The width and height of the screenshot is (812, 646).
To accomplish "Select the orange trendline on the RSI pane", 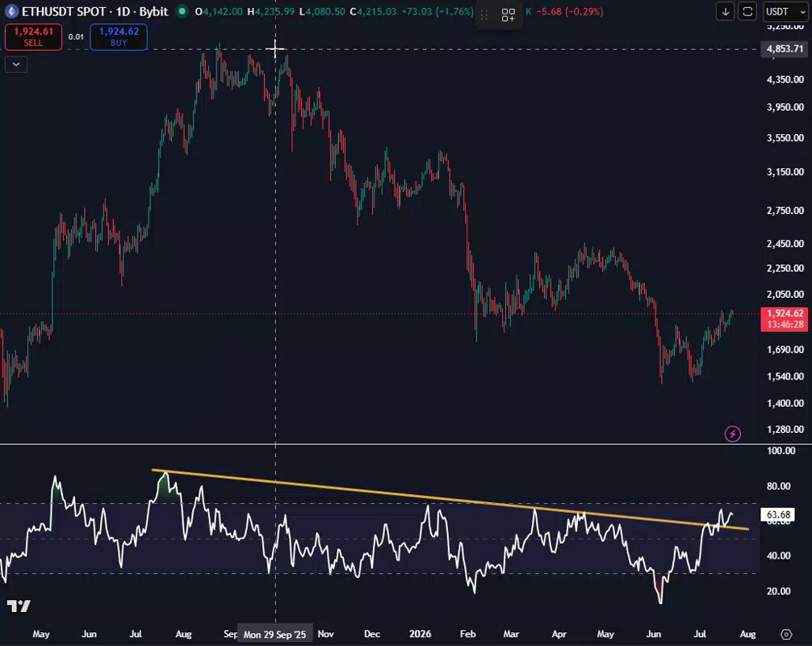I will click(x=450, y=499).
